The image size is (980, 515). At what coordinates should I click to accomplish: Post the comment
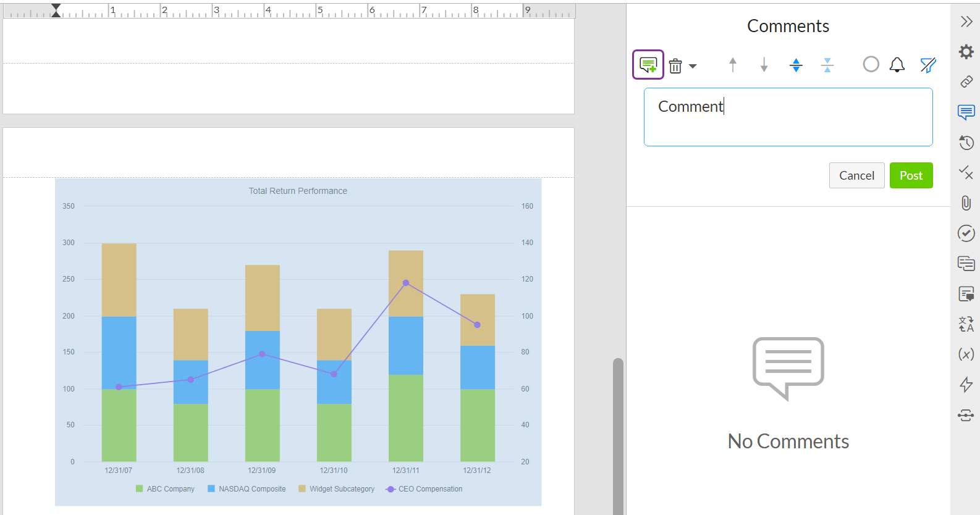click(x=911, y=175)
